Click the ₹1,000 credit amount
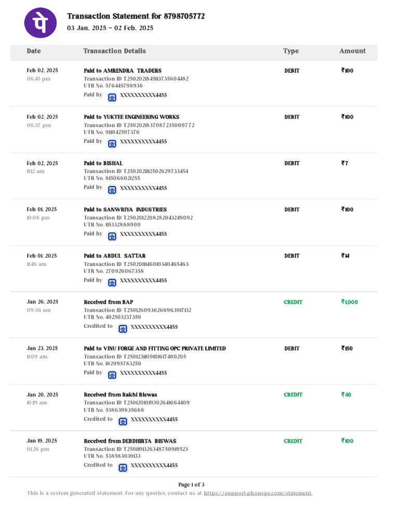 [x=350, y=302]
